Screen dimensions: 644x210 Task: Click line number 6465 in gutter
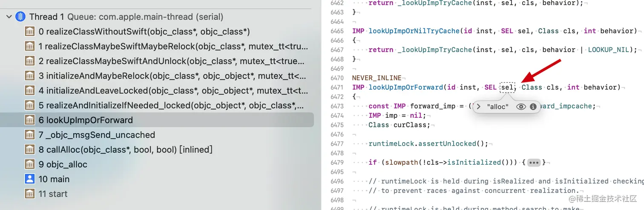(337, 31)
